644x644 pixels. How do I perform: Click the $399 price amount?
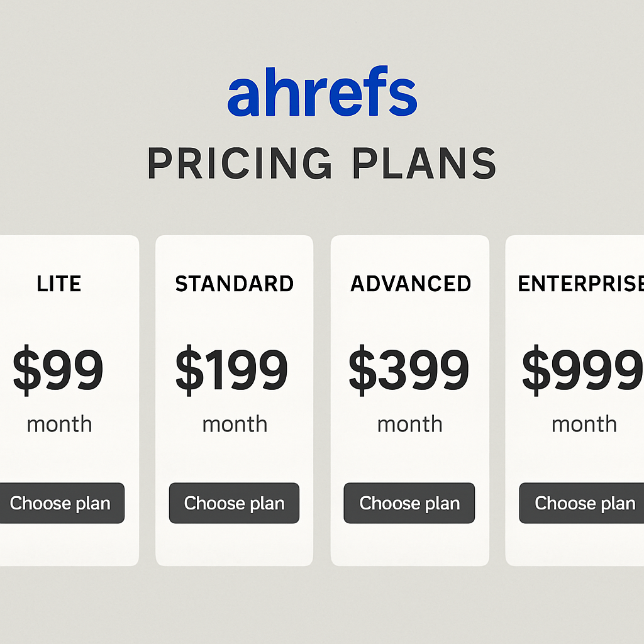click(409, 371)
